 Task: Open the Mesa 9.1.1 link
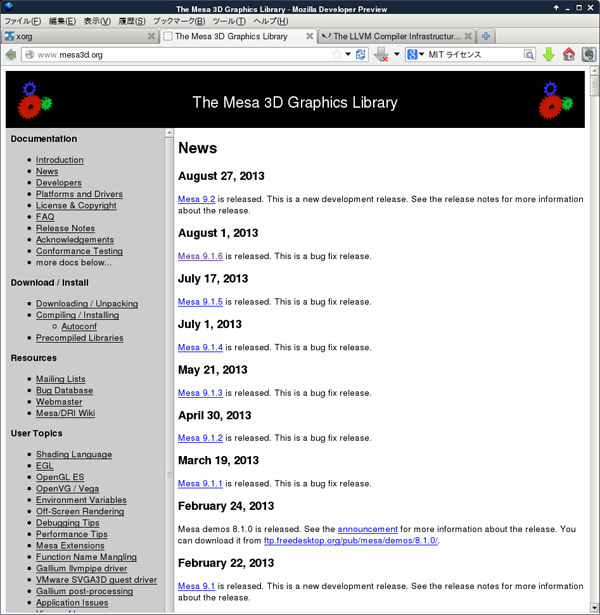pos(200,483)
